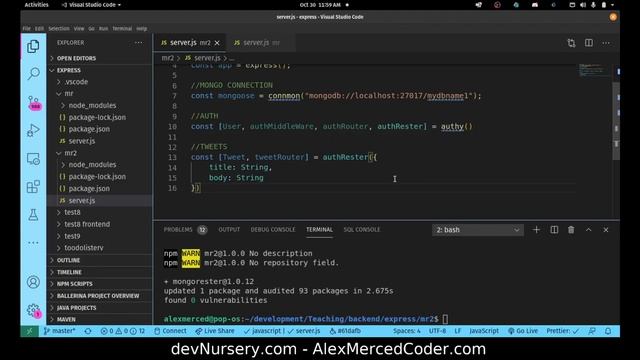Screen dimensions: 640x360
Task: Click Explorer panel more actions ellipsis
Action: [x=138, y=42]
